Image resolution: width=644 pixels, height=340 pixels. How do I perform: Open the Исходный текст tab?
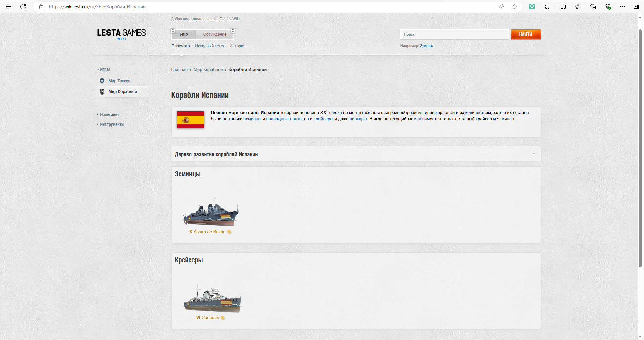tap(210, 46)
